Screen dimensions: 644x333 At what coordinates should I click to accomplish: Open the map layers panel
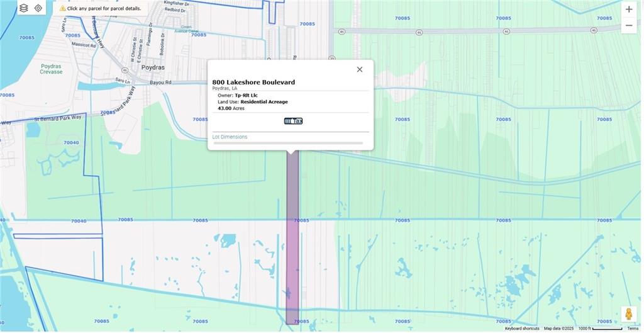point(24,8)
